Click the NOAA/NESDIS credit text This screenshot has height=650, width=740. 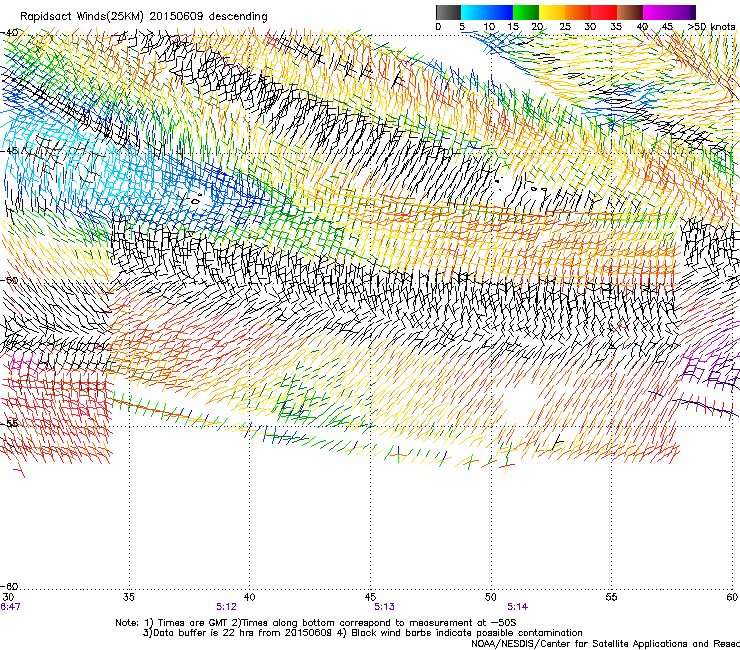pyautogui.click(x=605, y=644)
